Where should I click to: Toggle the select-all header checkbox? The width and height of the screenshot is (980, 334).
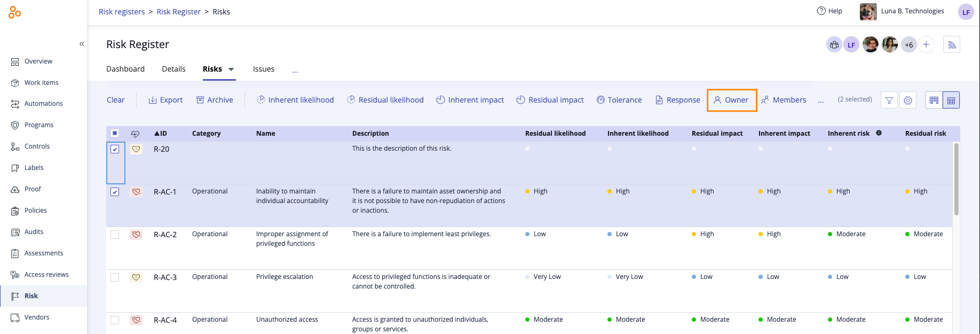115,133
